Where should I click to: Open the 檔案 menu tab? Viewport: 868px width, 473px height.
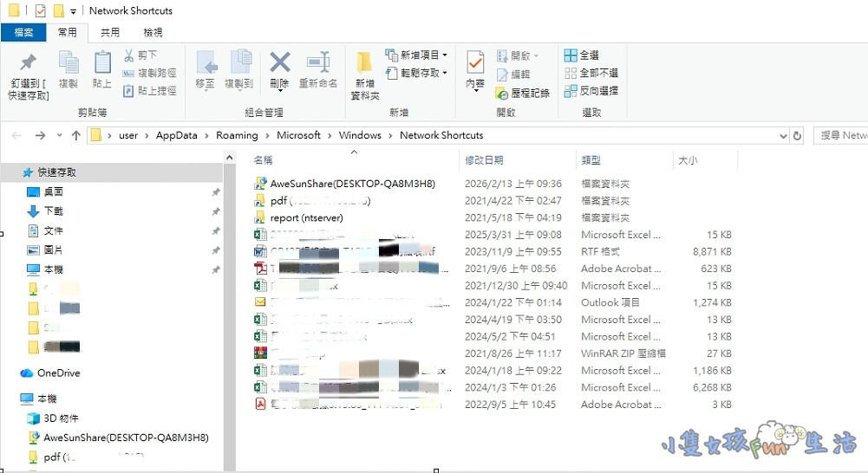click(x=23, y=33)
